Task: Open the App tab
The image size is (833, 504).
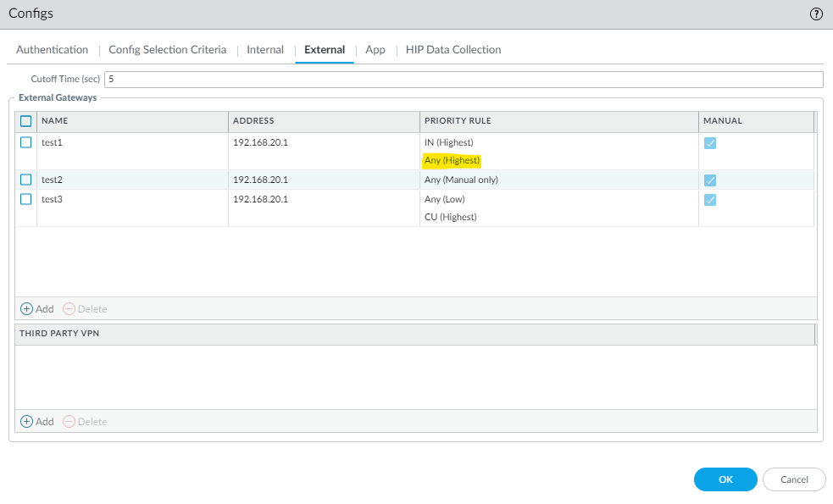Action: pyautogui.click(x=375, y=50)
